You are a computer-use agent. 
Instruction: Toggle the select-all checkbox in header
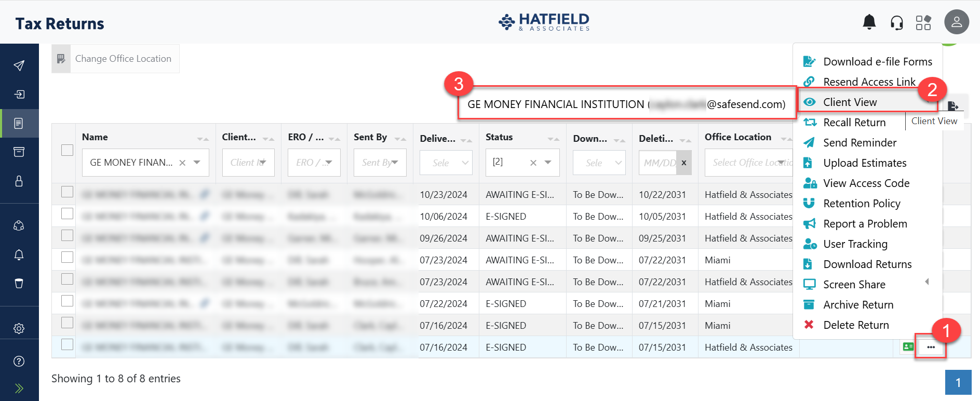68,150
